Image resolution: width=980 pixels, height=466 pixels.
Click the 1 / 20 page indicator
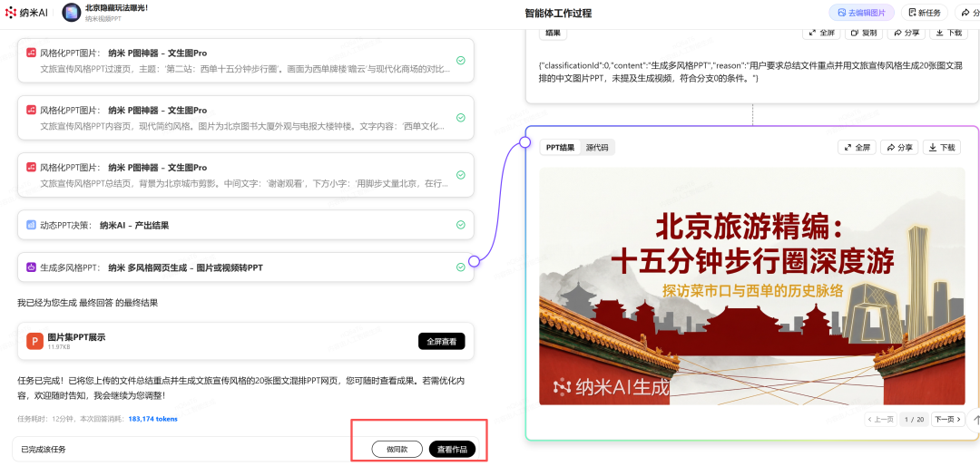pyautogui.click(x=915, y=420)
